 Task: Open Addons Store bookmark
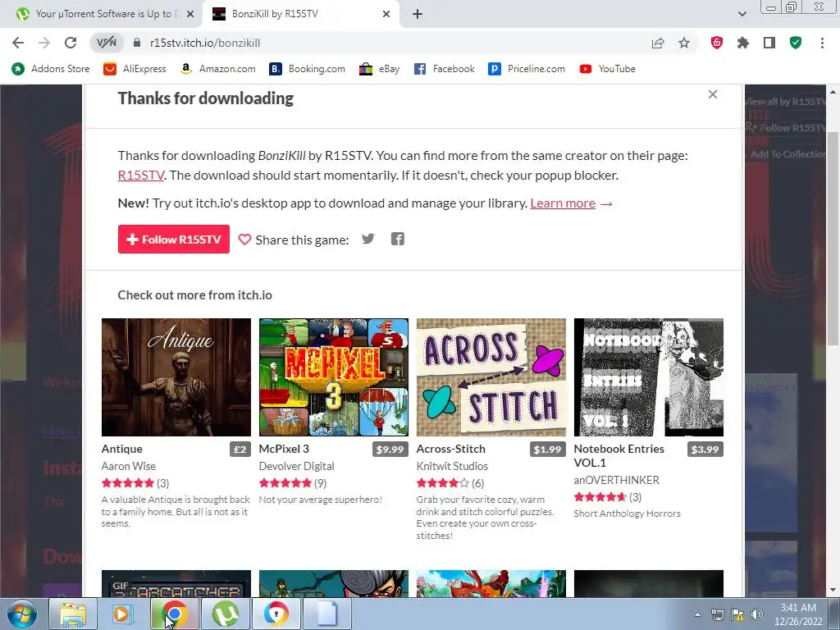(51, 69)
